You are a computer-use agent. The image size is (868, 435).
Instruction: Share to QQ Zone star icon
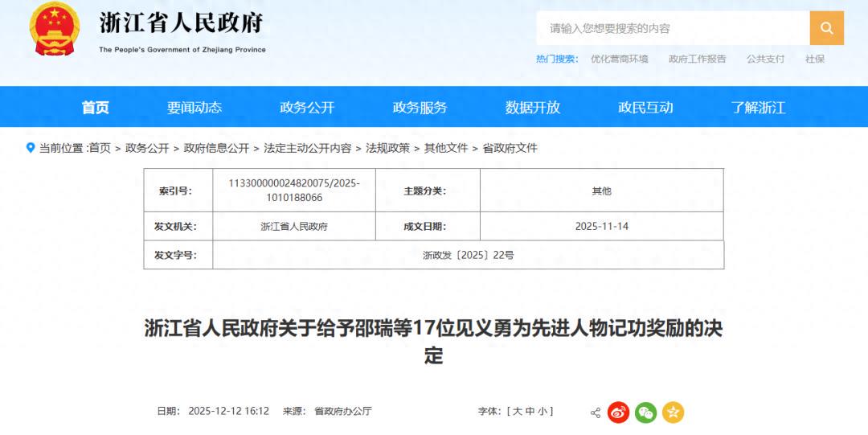pyautogui.click(x=673, y=412)
